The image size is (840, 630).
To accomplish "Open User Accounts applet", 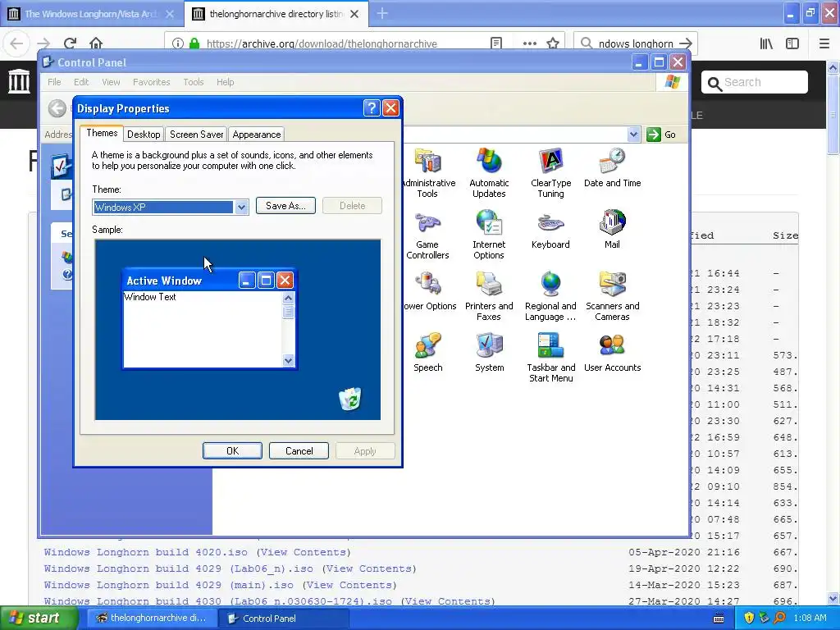I will click(x=612, y=352).
